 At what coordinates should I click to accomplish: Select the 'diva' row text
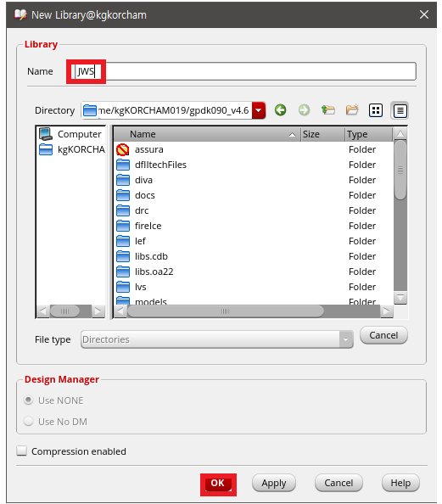(143, 180)
